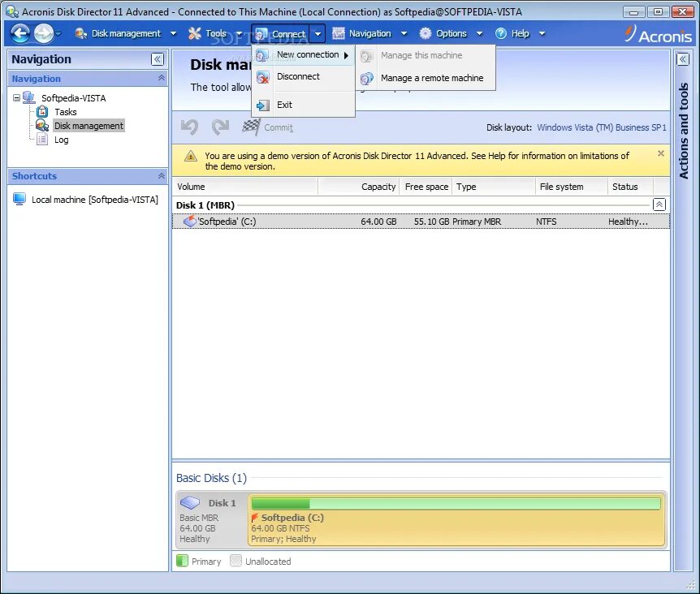Click the forward arrow navigation button
700x594 pixels.
click(43, 33)
